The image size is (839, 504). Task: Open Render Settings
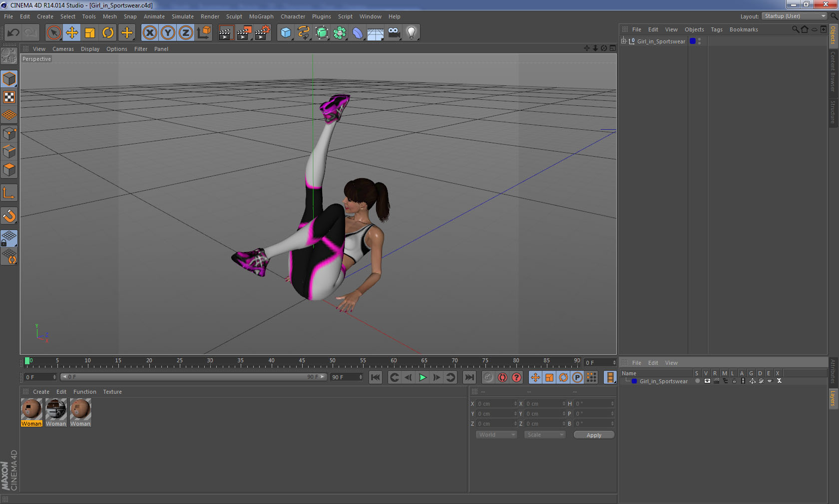(x=263, y=33)
